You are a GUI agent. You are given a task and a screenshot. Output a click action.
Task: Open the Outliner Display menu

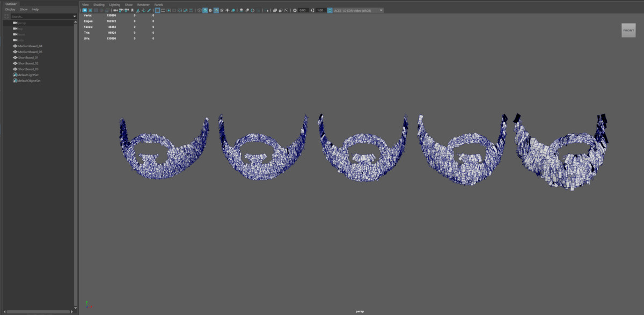tap(10, 9)
